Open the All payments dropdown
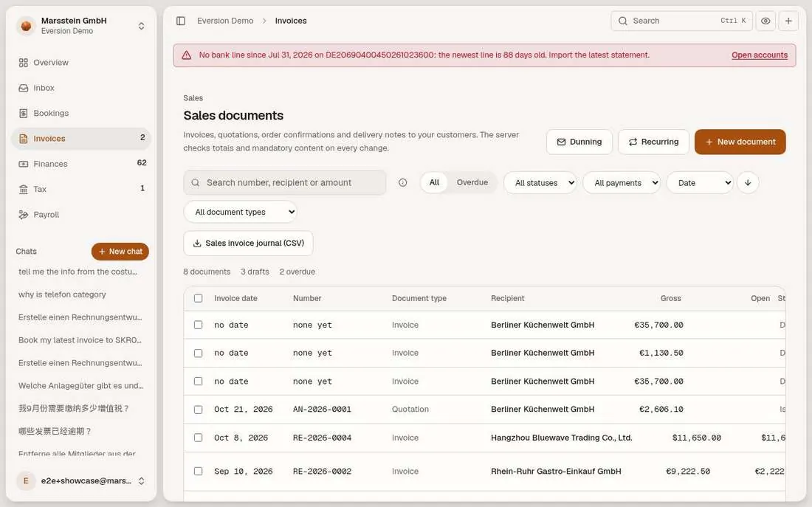 click(622, 183)
